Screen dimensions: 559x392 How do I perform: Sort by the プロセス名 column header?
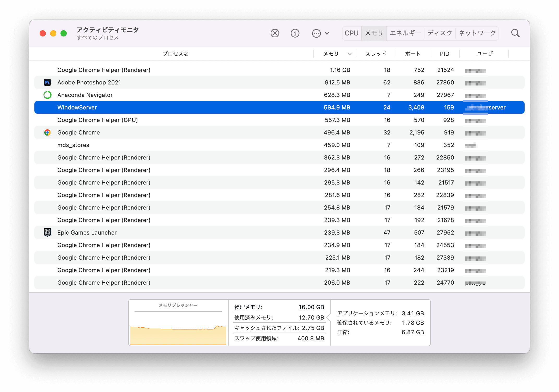tap(175, 54)
